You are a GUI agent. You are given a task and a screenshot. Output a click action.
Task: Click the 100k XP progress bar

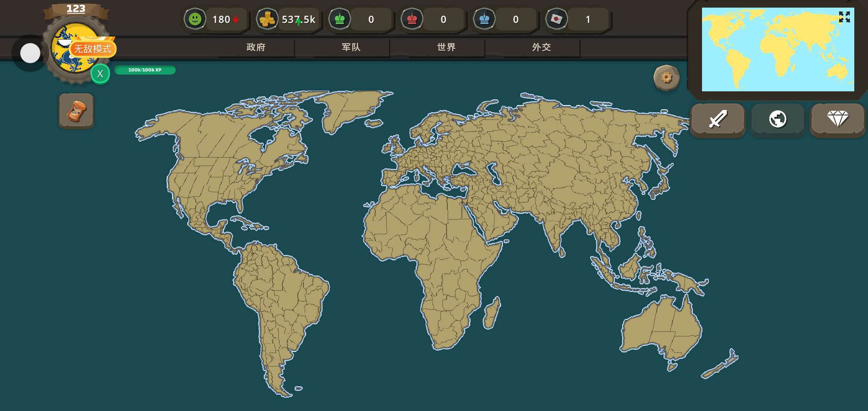coord(145,70)
